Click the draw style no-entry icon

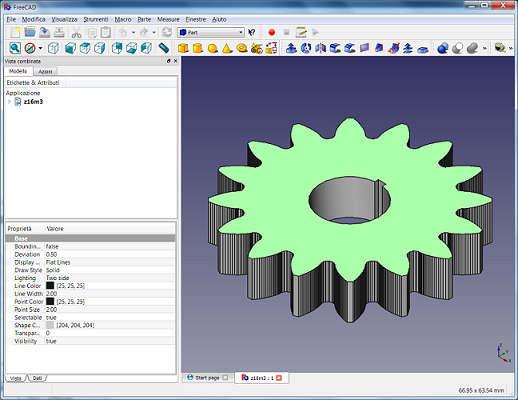(x=30, y=48)
